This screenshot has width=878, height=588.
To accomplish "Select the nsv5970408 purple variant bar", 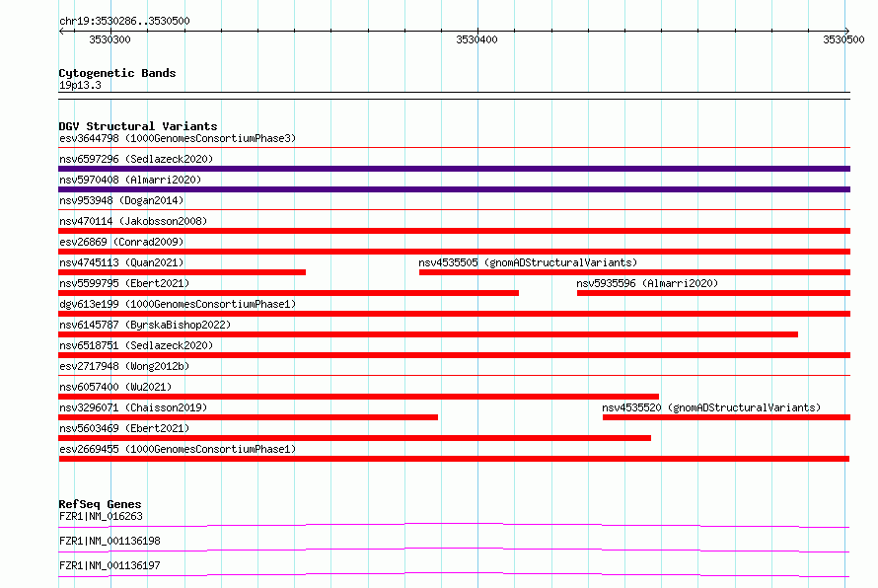I will [x=454, y=189].
